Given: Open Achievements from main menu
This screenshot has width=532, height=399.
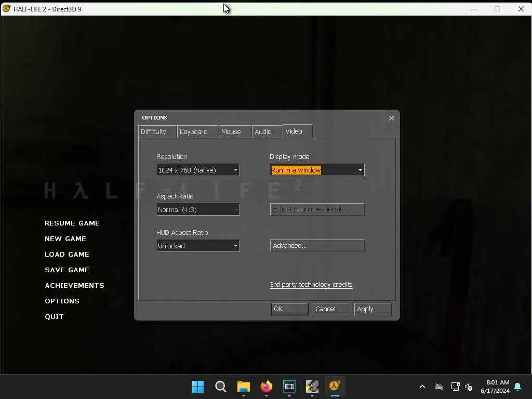Looking at the screenshot, I should click(75, 286).
